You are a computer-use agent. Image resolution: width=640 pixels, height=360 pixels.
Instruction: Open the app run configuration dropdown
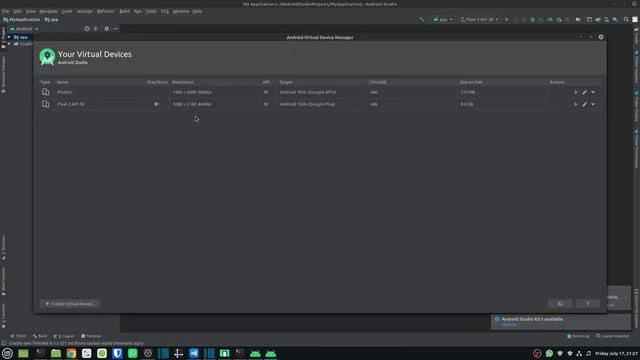click(x=443, y=20)
